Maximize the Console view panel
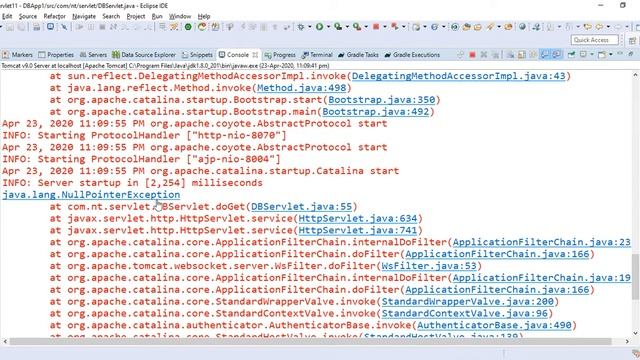Image resolution: width=640 pixels, height=360 pixels. tap(631, 54)
